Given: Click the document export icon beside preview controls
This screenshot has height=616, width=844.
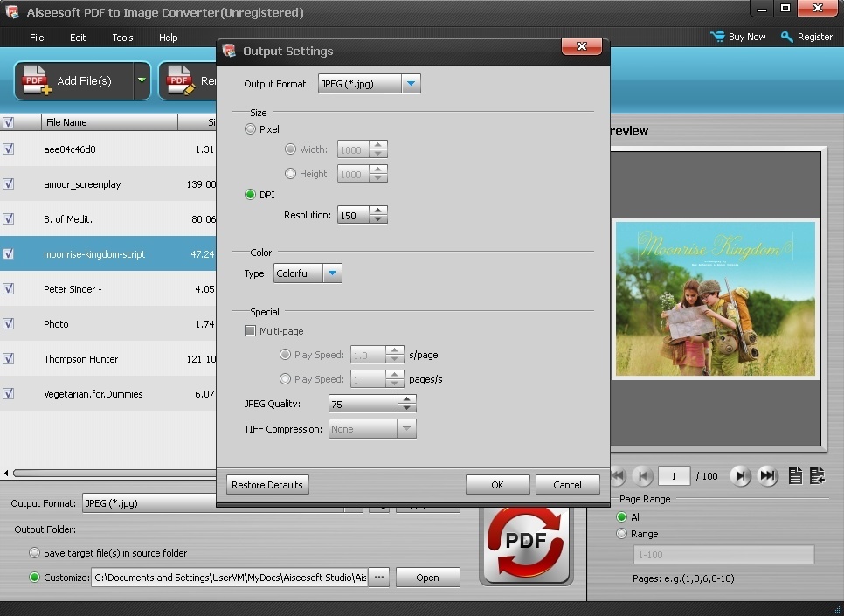Looking at the screenshot, I should point(817,475).
